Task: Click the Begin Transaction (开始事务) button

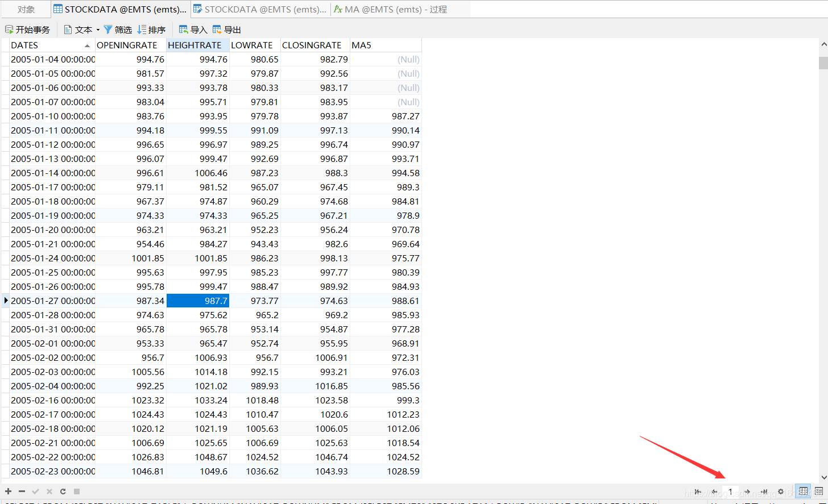Action: (27, 30)
